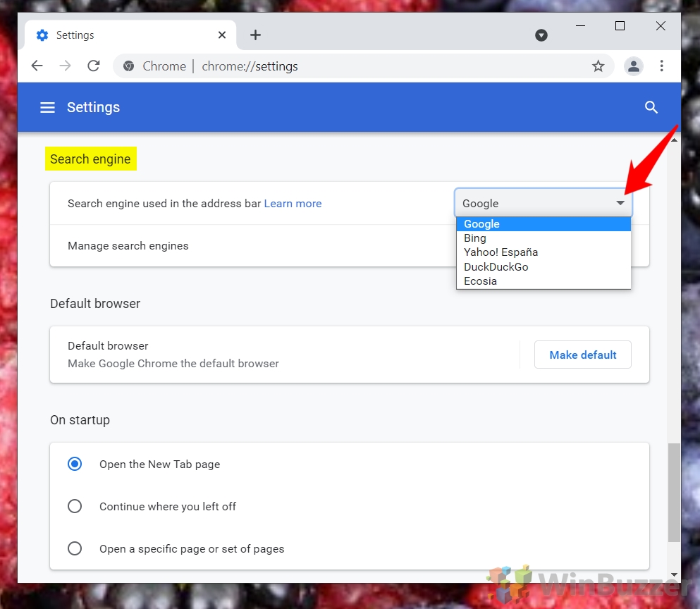Minimize the Chrome window
Viewport: 700px width, 609px height.
(x=580, y=26)
